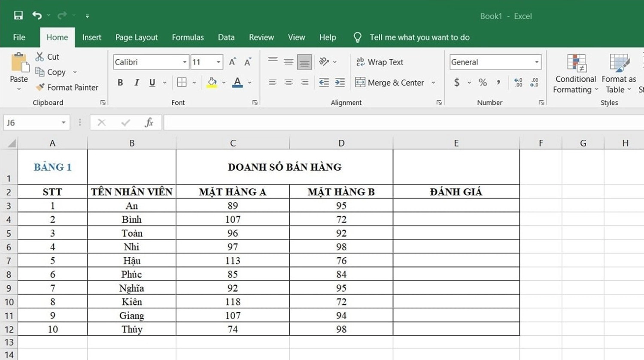The height and width of the screenshot is (360, 644).
Task: Undo the last action
Action: click(37, 15)
